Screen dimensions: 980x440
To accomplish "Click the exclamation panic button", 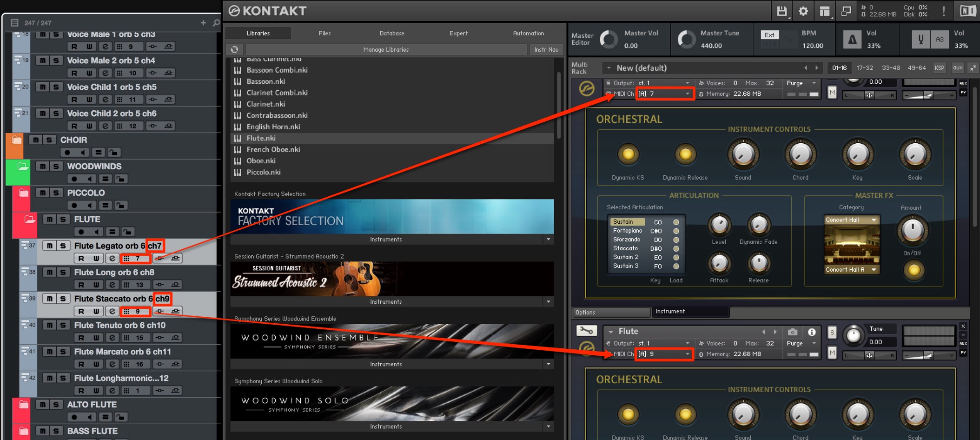I will coord(943,11).
